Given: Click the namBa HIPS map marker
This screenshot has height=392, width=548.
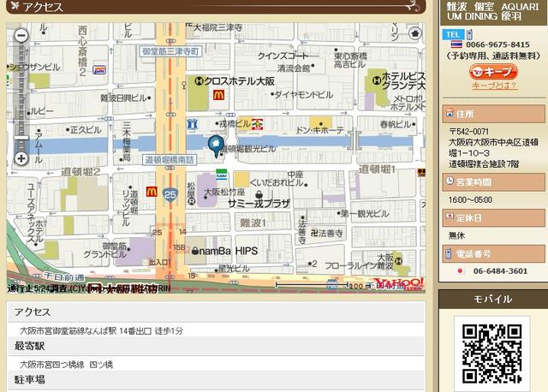Looking at the screenshot, I should 196,252.
